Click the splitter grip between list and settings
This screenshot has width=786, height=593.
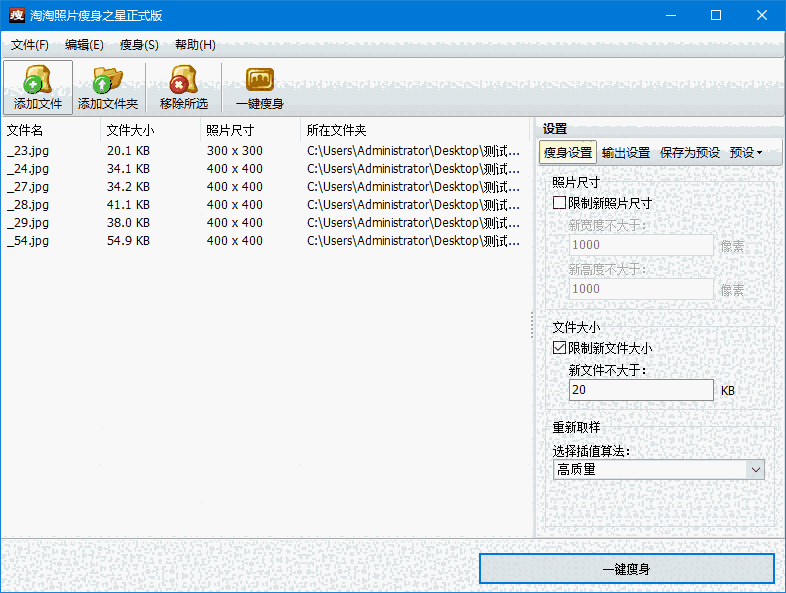pyautogui.click(x=532, y=325)
